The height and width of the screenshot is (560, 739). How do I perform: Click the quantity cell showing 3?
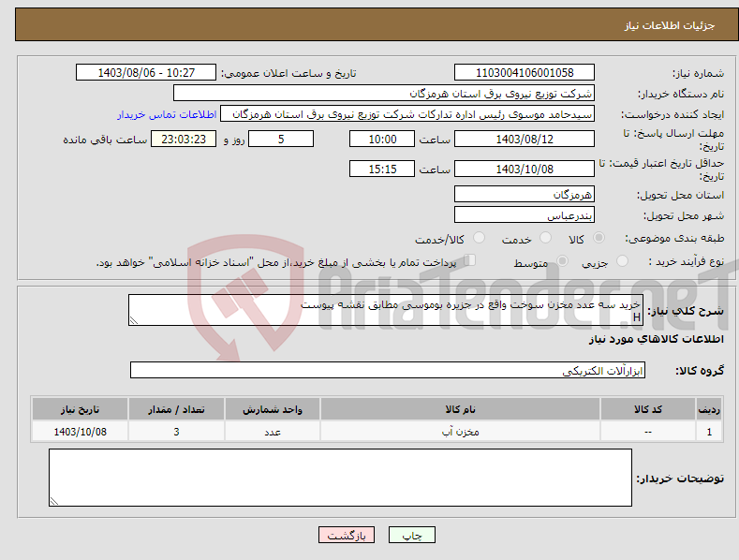click(x=176, y=432)
